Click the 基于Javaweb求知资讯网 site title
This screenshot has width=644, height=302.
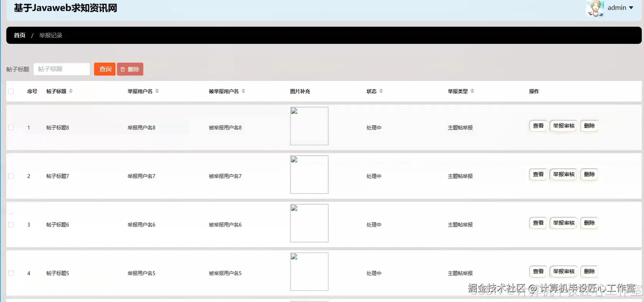(x=65, y=8)
